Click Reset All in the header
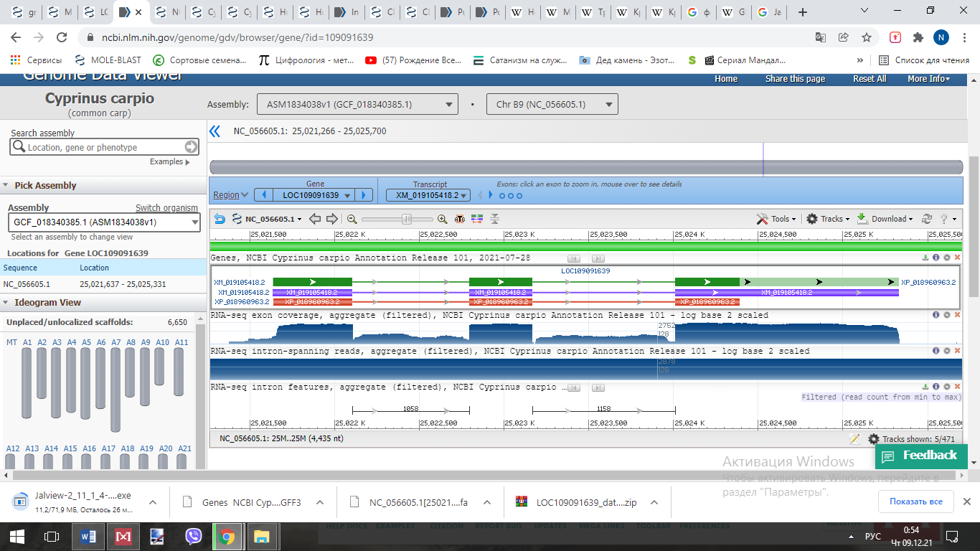The width and height of the screenshot is (980, 551). click(x=870, y=79)
